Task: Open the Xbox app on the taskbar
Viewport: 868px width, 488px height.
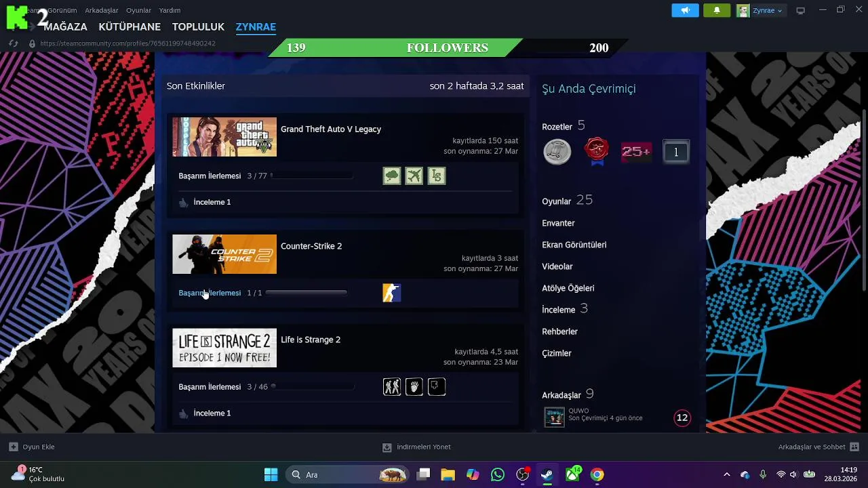Action: click(x=573, y=474)
